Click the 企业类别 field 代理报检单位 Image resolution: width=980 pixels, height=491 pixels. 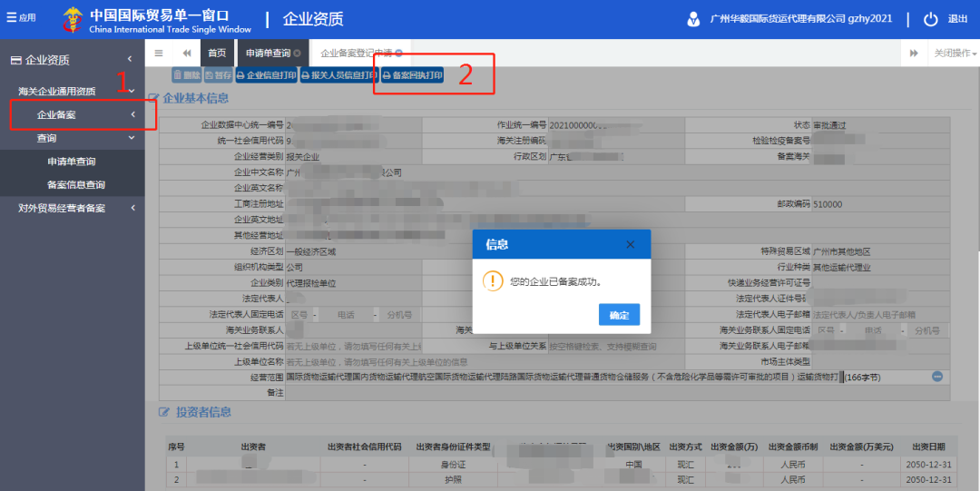[354, 283]
